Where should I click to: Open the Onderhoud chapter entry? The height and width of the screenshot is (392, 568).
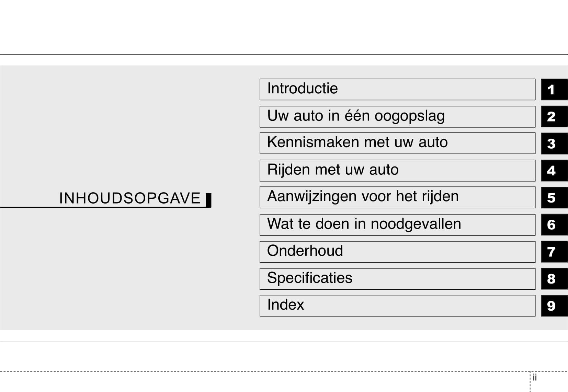[397, 252]
